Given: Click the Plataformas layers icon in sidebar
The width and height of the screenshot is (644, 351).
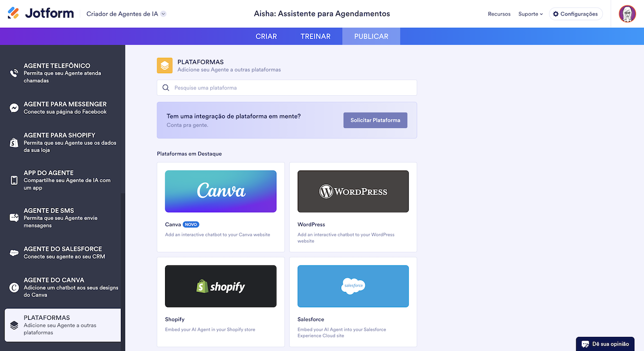Looking at the screenshot, I should coord(14,325).
